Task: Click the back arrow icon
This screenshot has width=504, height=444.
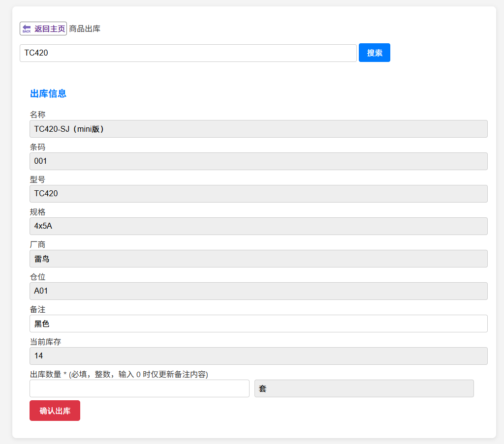Action: (x=27, y=29)
